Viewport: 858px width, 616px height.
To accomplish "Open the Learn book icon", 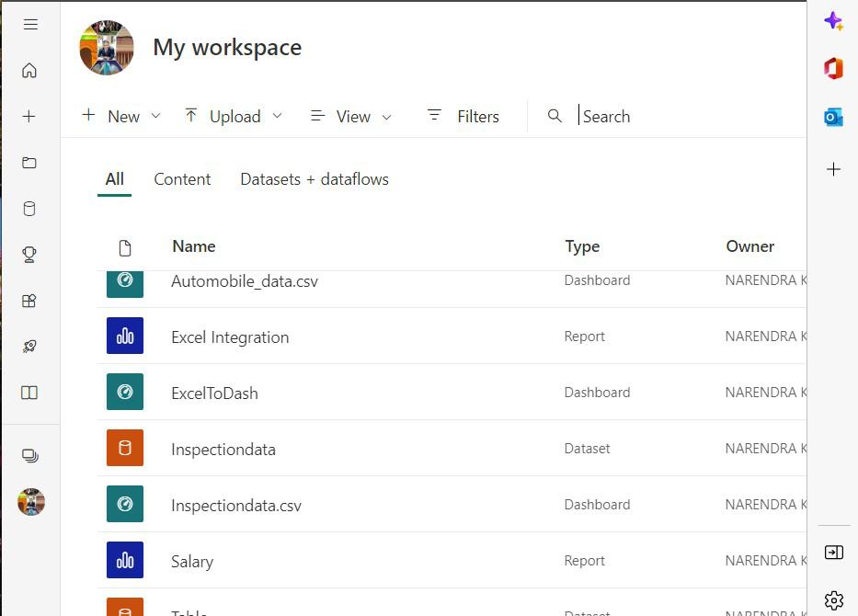I will [x=29, y=393].
